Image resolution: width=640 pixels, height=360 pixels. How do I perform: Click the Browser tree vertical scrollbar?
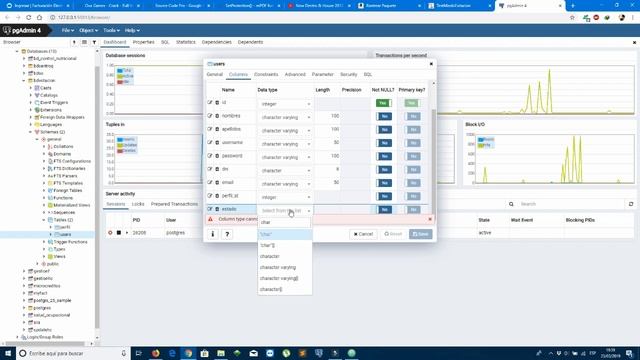[x=97, y=196]
